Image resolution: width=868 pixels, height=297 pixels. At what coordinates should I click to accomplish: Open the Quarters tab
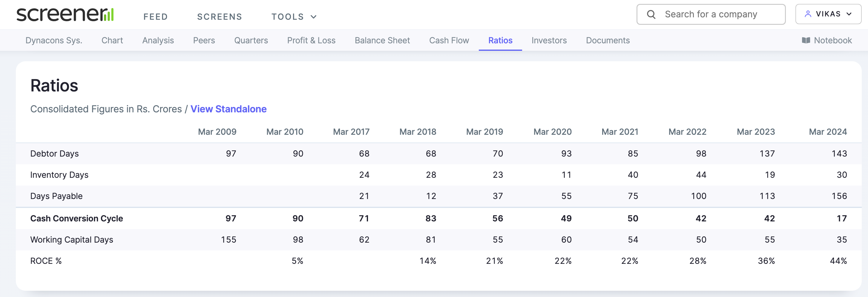point(251,40)
